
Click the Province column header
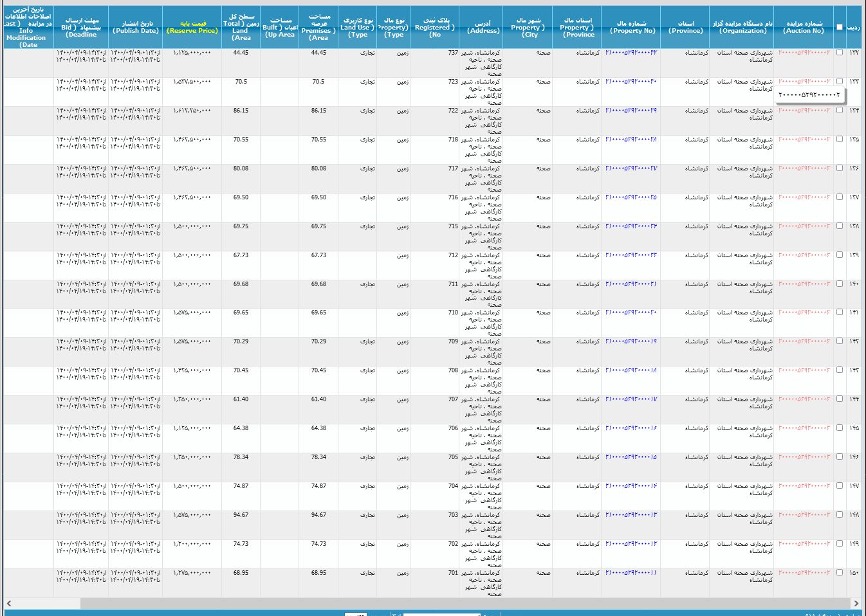tap(686, 27)
